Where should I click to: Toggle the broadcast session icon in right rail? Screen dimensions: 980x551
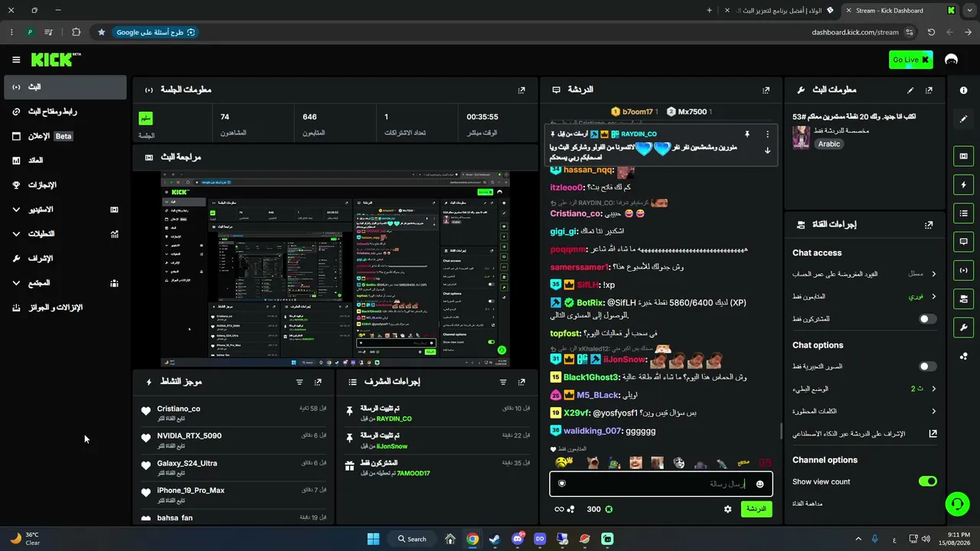coord(963,270)
